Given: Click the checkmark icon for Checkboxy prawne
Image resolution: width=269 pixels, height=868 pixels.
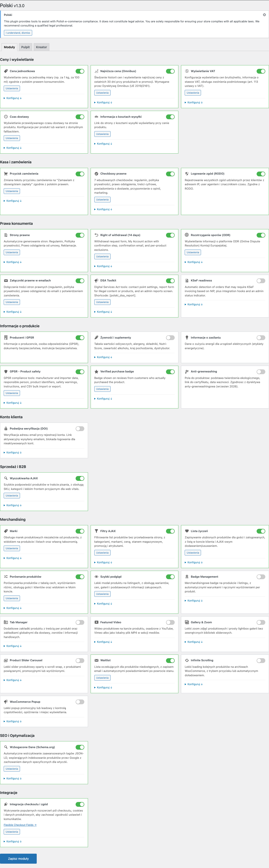Looking at the screenshot, I should 96,174.
